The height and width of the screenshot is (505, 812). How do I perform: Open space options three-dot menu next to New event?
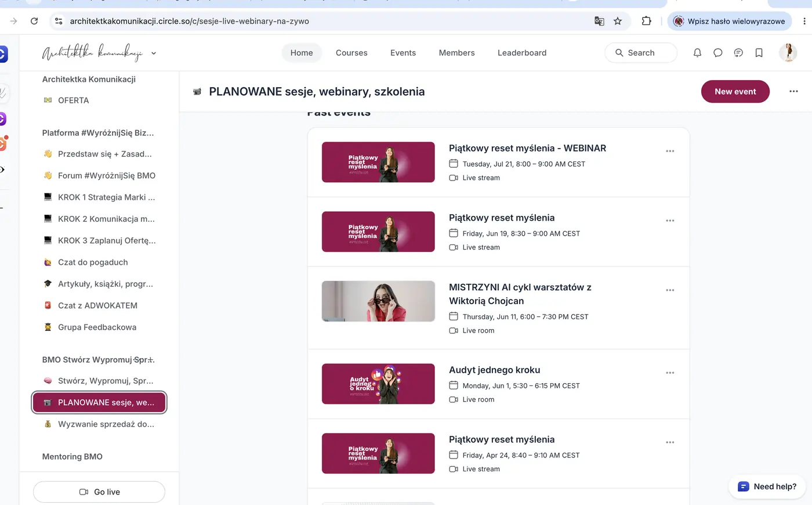pos(793,91)
